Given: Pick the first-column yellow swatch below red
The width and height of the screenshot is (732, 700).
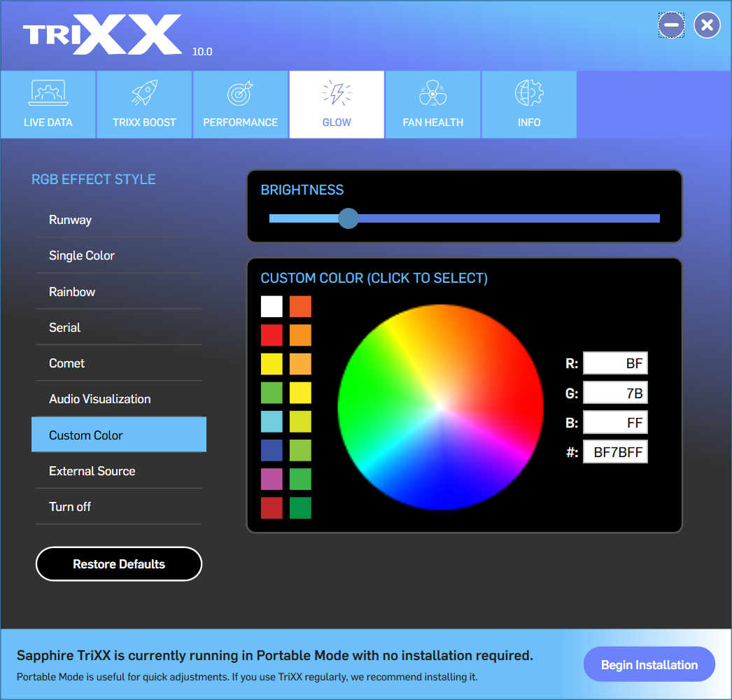Looking at the screenshot, I should click(272, 364).
